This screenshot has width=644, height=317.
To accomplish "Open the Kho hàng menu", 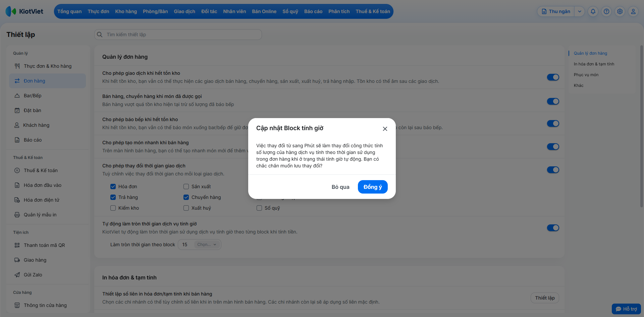I will click(126, 11).
